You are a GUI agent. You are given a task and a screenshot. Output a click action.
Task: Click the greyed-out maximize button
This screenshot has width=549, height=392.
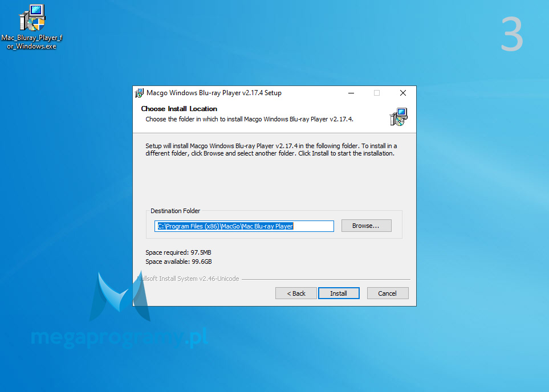[x=377, y=93]
